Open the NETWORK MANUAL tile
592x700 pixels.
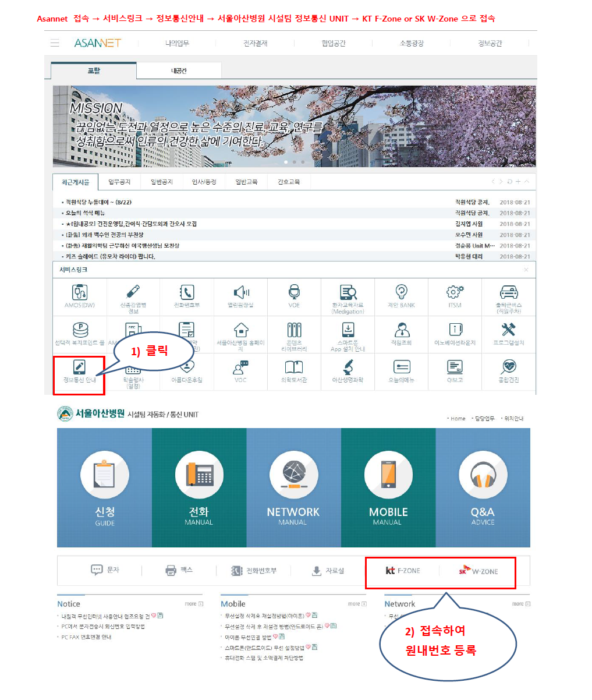coord(293,488)
